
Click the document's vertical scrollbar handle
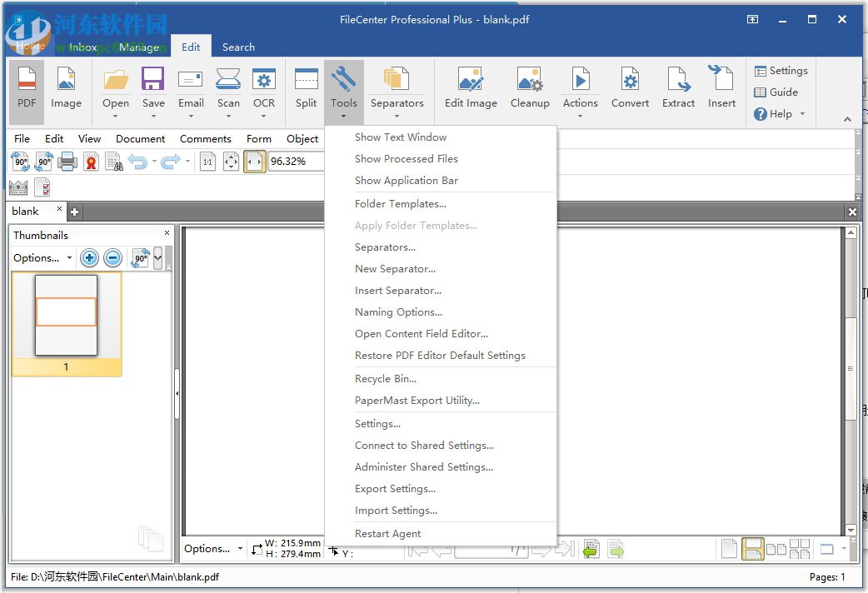pyautogui.click(x=851, y=368)
